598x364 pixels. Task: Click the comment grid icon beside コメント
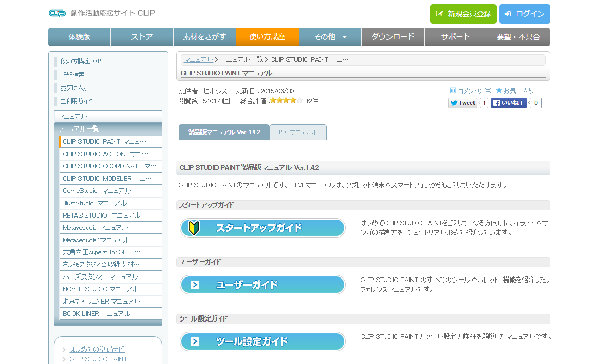(x=453, y=90)
